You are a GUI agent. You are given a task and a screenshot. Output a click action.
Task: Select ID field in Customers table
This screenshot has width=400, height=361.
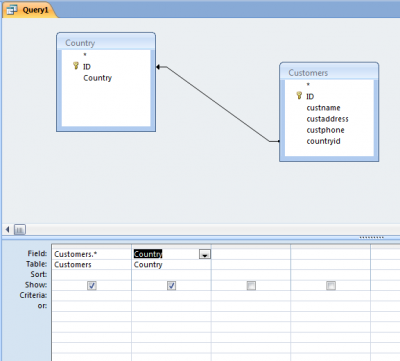pos(310,96)
